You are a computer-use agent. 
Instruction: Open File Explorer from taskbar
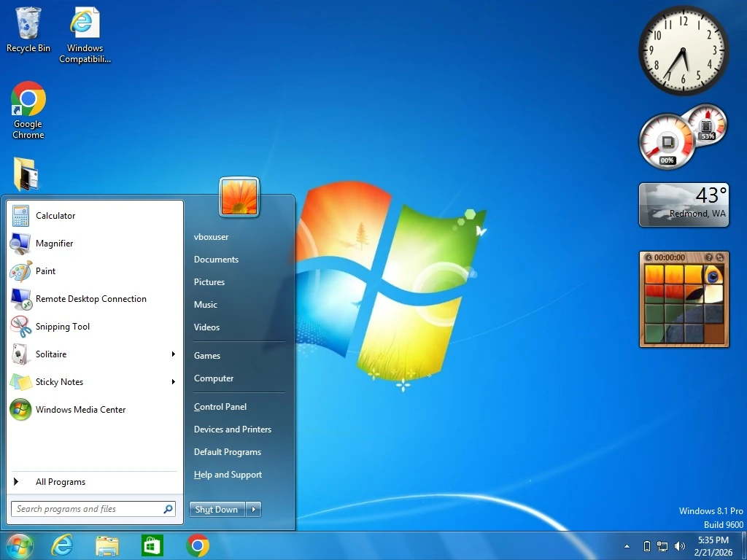(x=107, y=545)
